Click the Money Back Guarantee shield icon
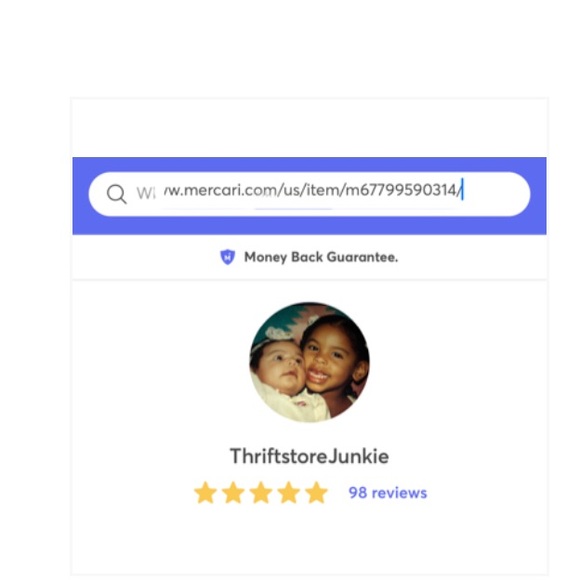 [x=227, y=257]
